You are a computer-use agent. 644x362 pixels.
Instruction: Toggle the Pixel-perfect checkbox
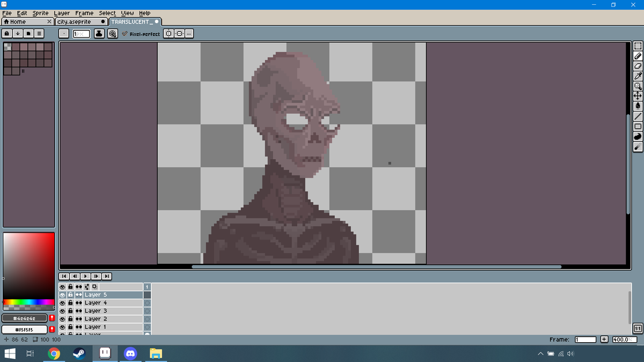[141, 34]
